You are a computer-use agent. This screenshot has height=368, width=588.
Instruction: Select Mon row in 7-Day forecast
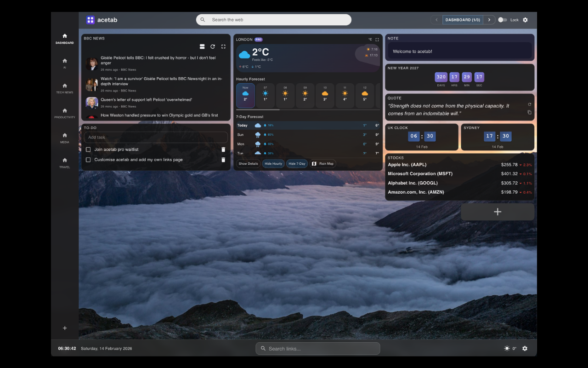pos(308,144)
